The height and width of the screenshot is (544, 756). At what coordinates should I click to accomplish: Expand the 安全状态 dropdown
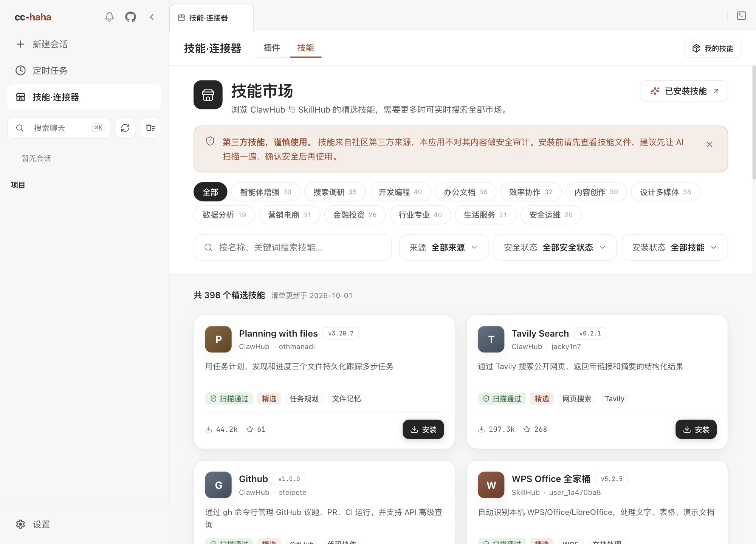555,247
